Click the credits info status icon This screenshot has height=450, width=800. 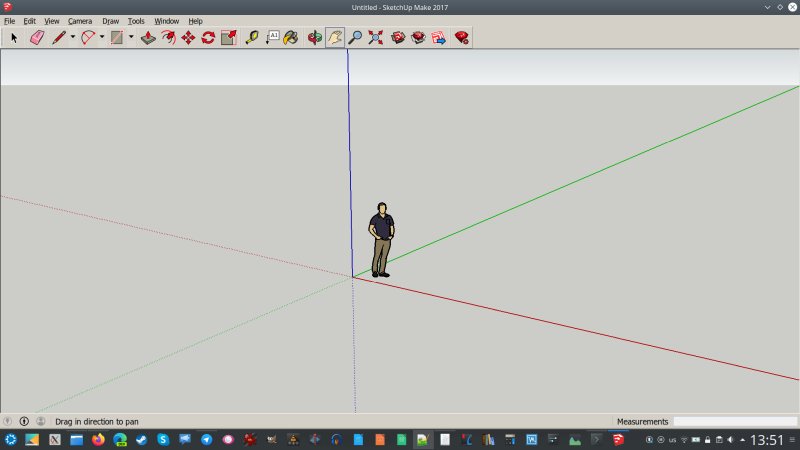click(x=24, y=421)
